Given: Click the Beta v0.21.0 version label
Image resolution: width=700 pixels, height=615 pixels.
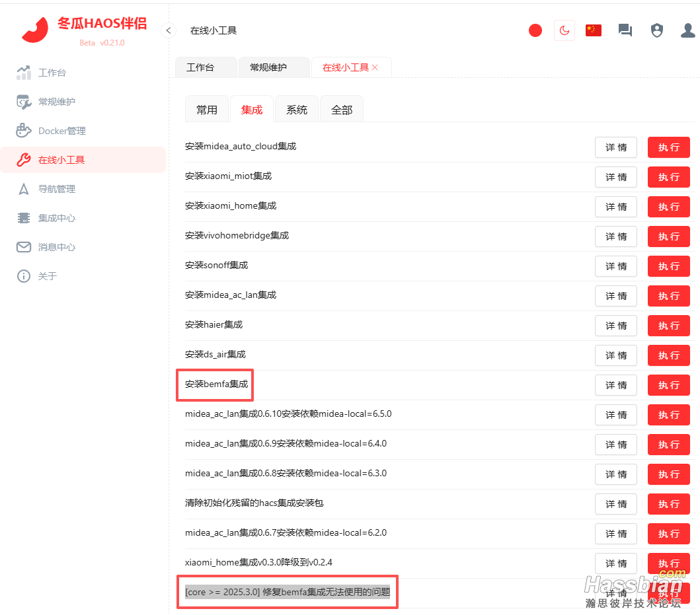Looking at the screenshot, I should 102,43.
